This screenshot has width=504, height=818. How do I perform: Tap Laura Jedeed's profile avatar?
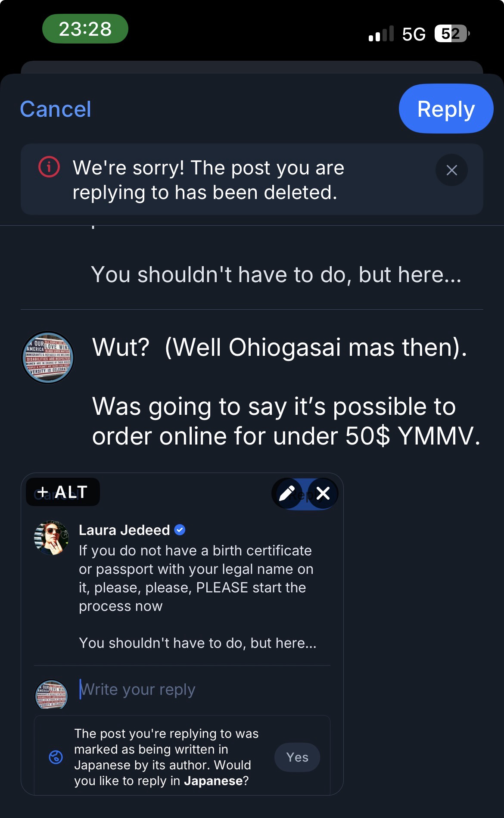click(51, 537)
